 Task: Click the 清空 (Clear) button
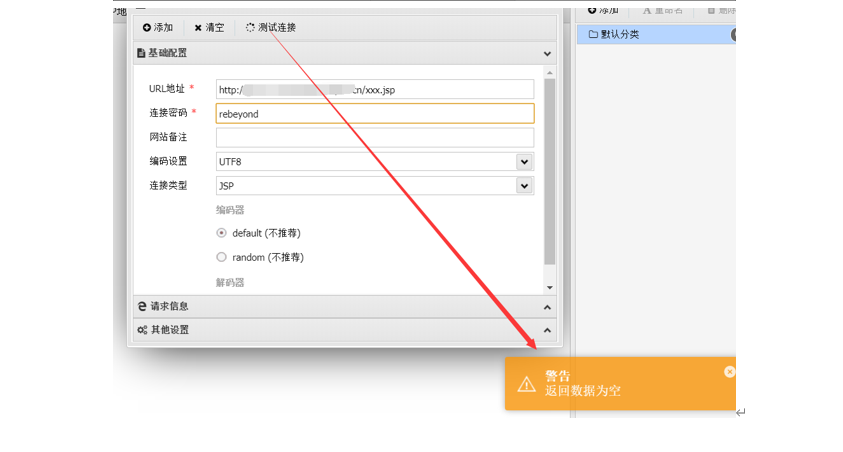coord(209,28)
